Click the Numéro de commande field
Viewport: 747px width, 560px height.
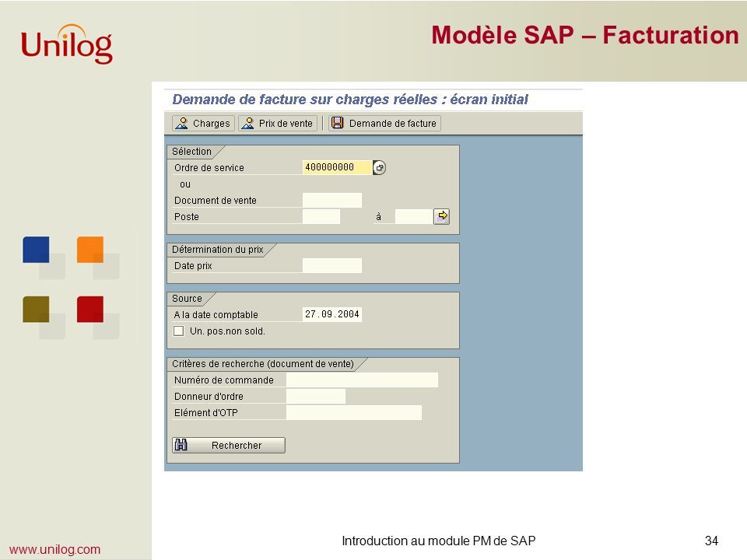362,380
